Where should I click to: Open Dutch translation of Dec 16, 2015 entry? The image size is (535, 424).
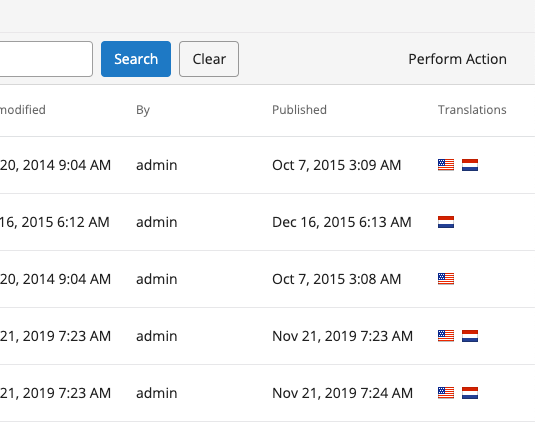[x=446, y=222]
